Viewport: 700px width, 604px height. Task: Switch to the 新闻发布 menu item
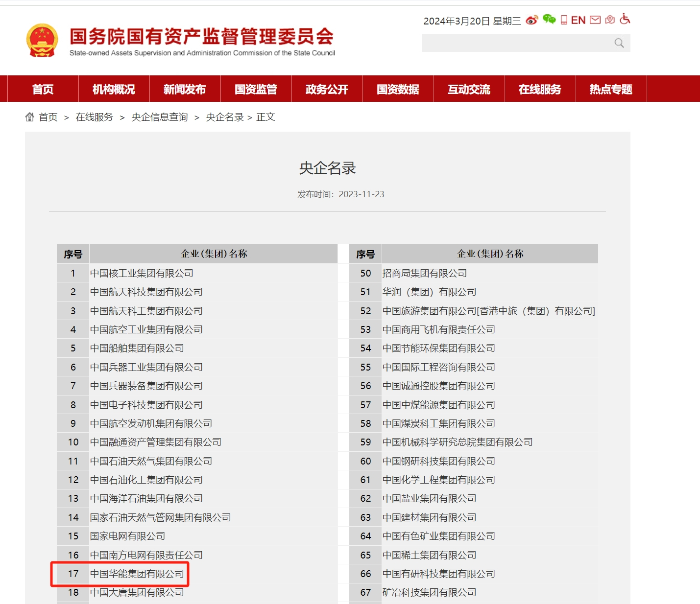pos(185,89)
